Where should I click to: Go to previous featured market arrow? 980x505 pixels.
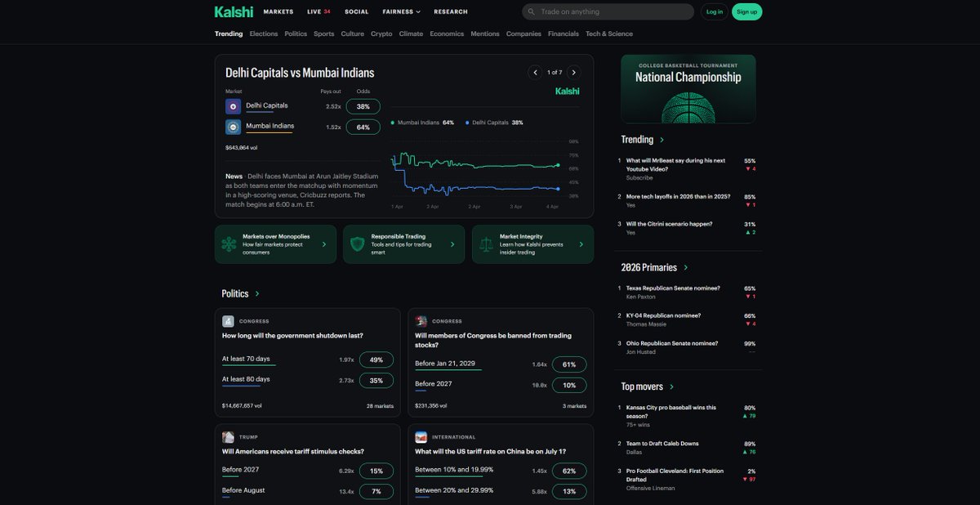point(535,73)
